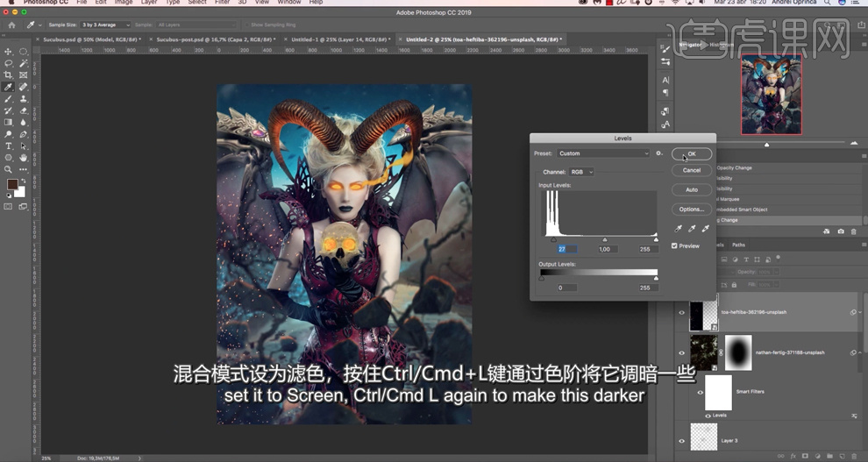
Task: Switch to the Sucubus-post.psd document tab
Action: [214, 39]
